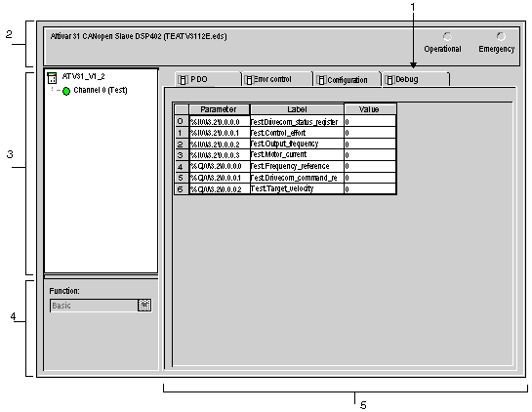Select Channel 0 (Test) in the tree
Screen dimensions: 532x412
click(101, 90)
